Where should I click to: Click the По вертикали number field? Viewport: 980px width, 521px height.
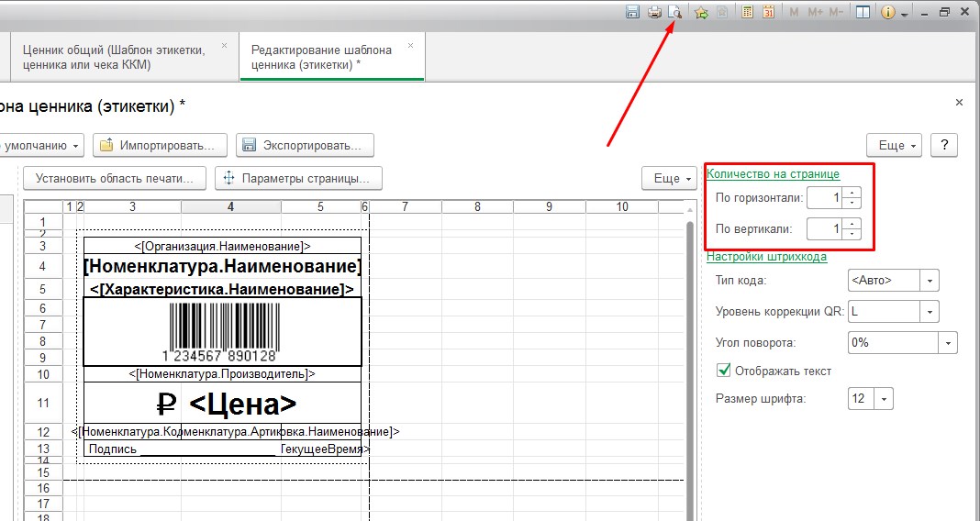click(824, 228)
